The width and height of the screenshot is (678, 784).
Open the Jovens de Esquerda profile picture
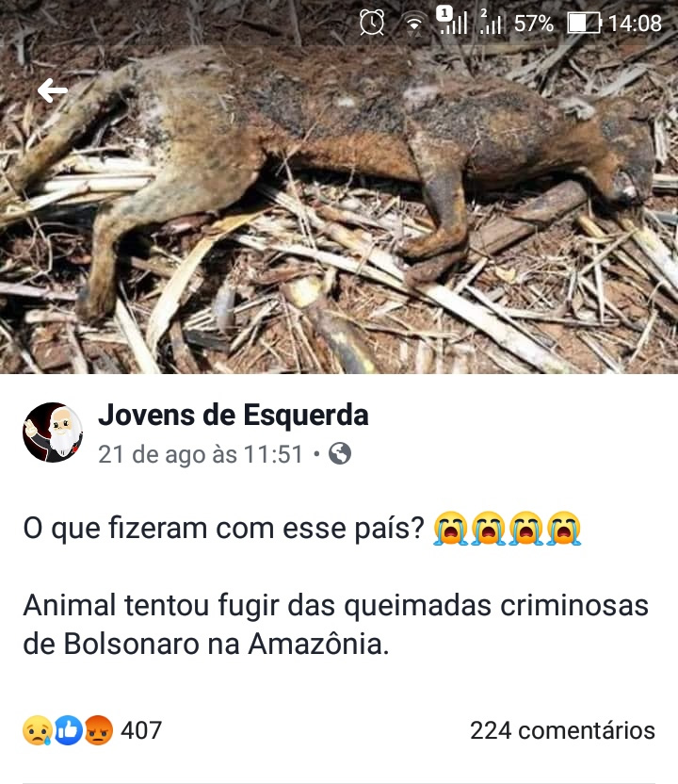coord(53,433)
